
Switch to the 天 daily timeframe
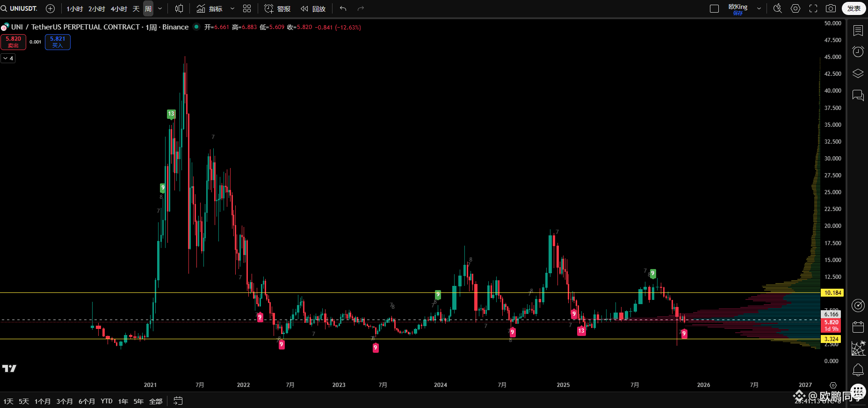pos(136,8)
